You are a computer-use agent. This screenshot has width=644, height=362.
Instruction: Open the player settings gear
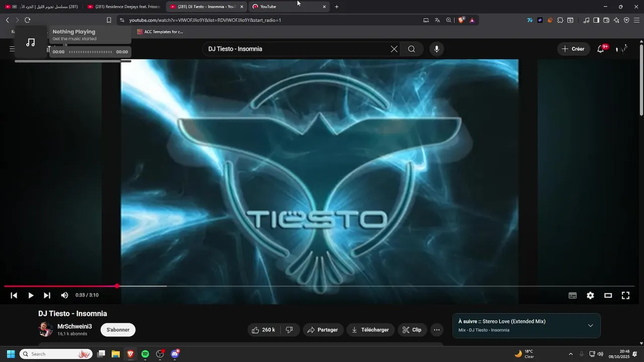point(590,296)
